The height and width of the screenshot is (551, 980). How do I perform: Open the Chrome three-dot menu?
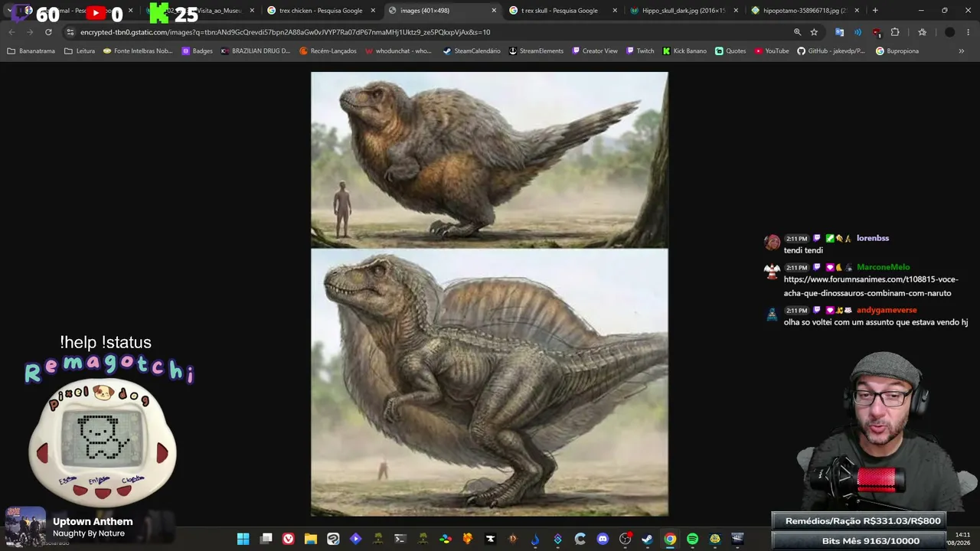(x=969, y=32)
